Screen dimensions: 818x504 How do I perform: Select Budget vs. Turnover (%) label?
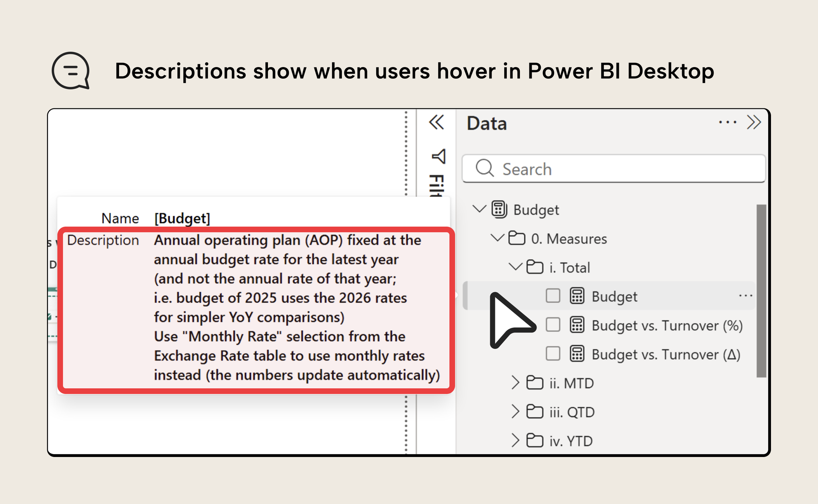667,326
